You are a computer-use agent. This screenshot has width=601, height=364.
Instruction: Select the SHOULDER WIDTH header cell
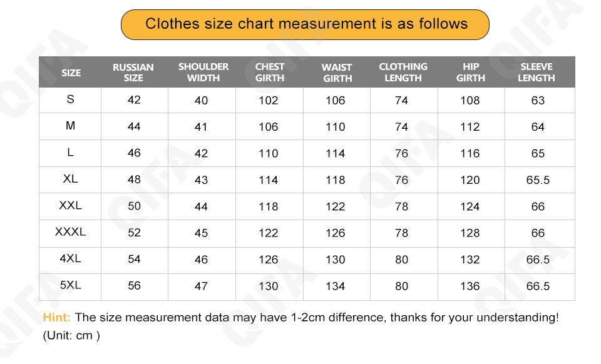pyautogui.click(x=203, y=73)
